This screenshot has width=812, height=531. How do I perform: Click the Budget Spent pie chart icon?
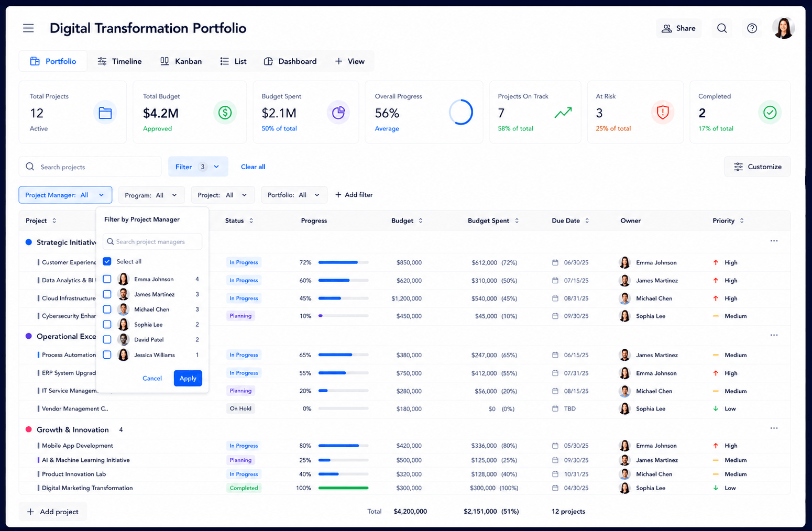tap(338, 113)
